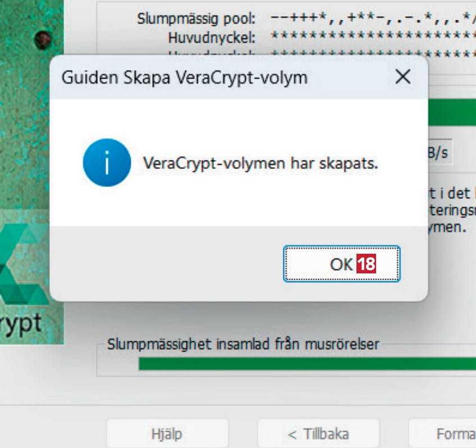Click the dialog title Guiden Skapa VeraCrypt-volym

(185, 77)
